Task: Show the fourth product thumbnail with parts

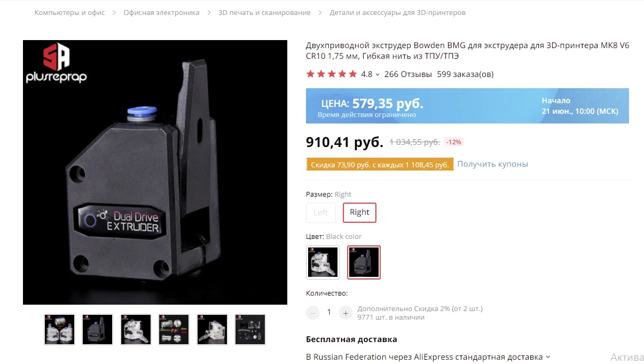Action: tap(174, 329)
